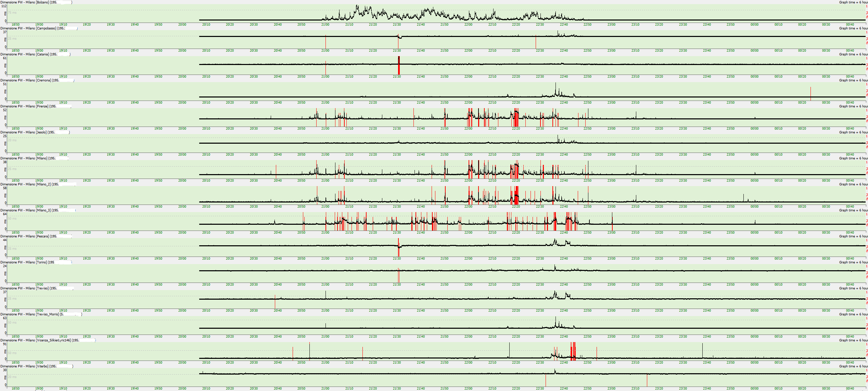The height and width of the screenshot is (391, 868).
Task: Click Bolzano graph's 'Graph time = 6 hours' label
Action: coord(853,2)
